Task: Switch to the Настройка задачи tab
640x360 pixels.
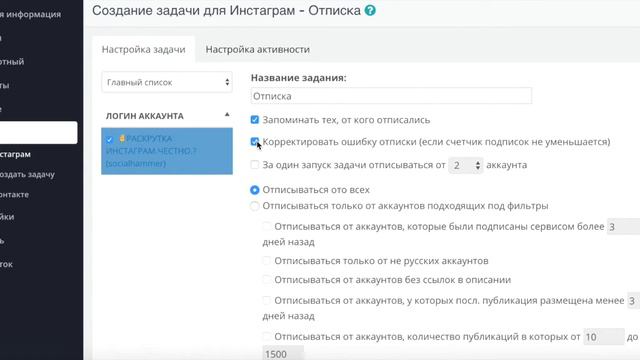Action: pyautogui.click(x=144, y=49)
